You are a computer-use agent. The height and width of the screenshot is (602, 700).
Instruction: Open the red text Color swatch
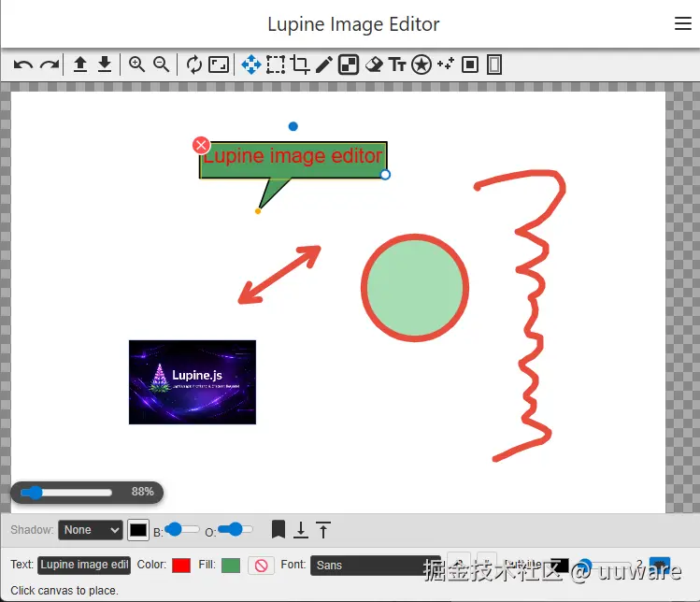[x=181, y=566]
